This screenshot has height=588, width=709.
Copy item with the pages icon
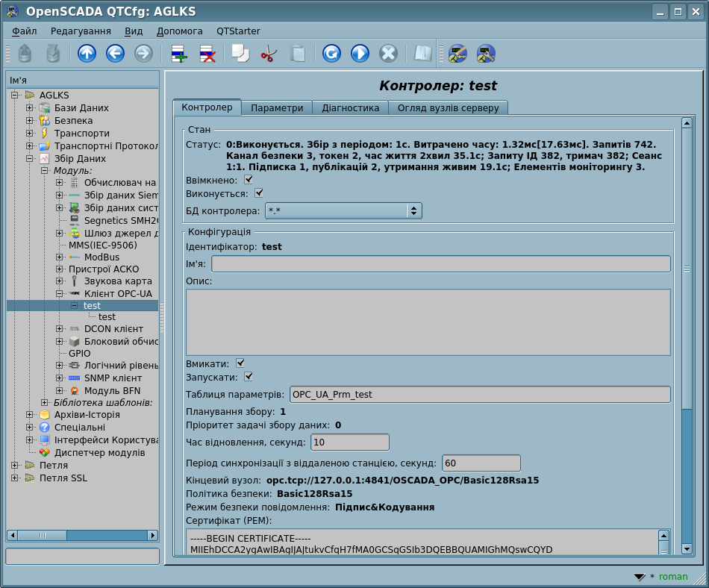pos(240,53)
